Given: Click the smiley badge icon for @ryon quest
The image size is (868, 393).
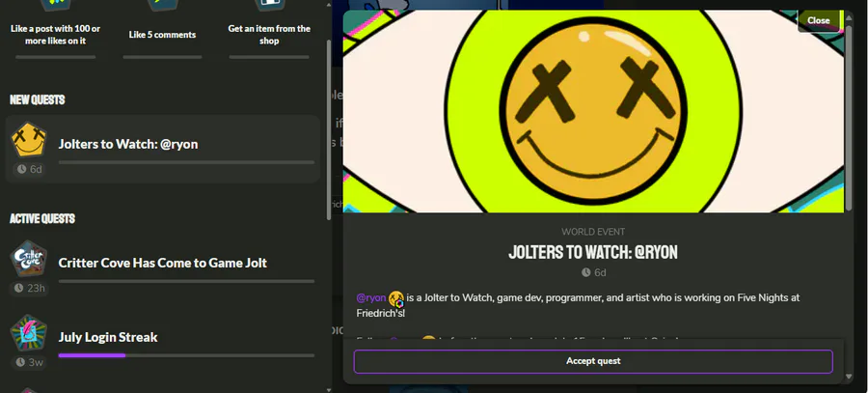Looking at the screenshot, I should (x=29, y=140).
